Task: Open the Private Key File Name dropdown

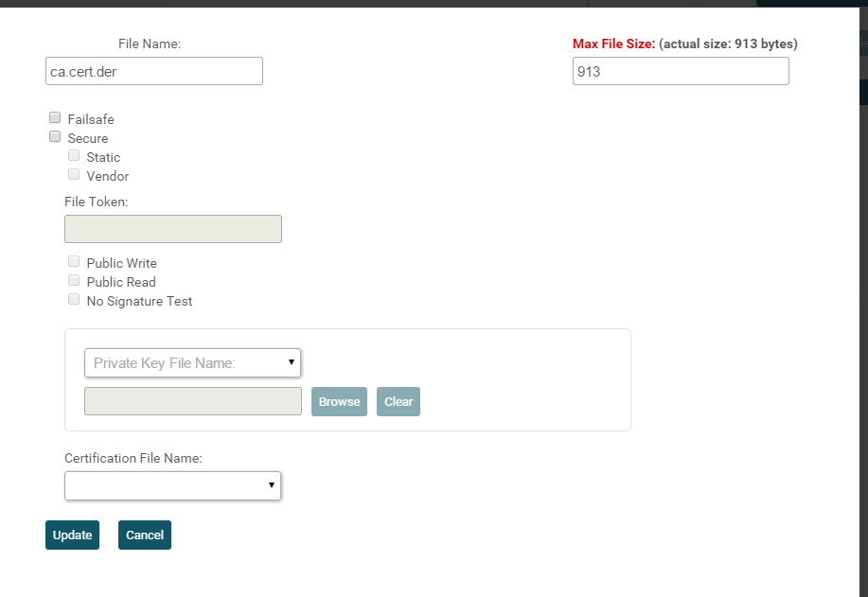Action: [193, 363]
